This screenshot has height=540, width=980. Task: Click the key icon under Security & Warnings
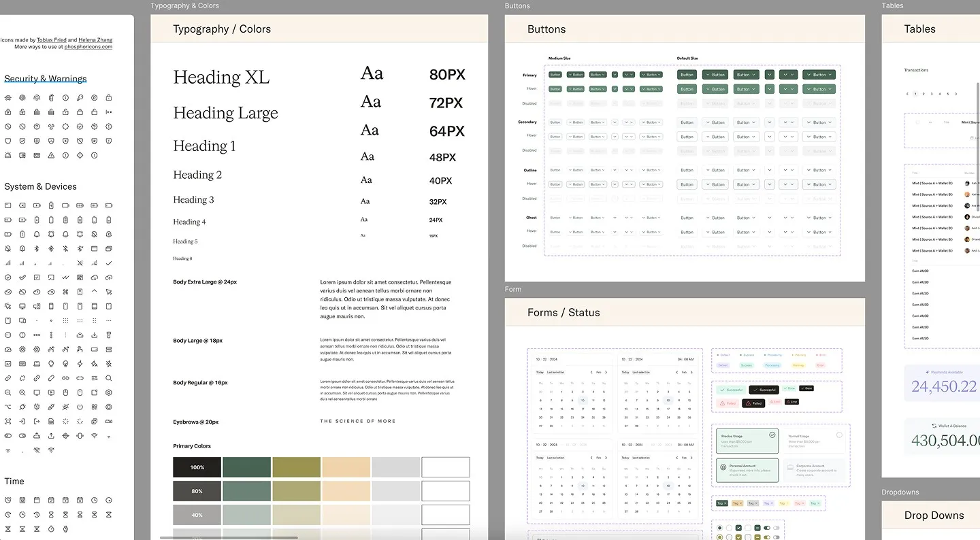(x=80, y=98)
